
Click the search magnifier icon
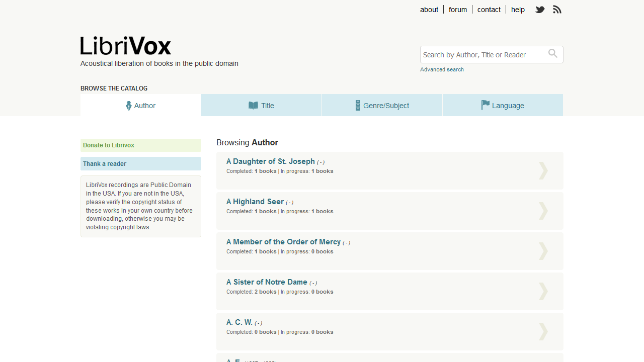(553, 54)
